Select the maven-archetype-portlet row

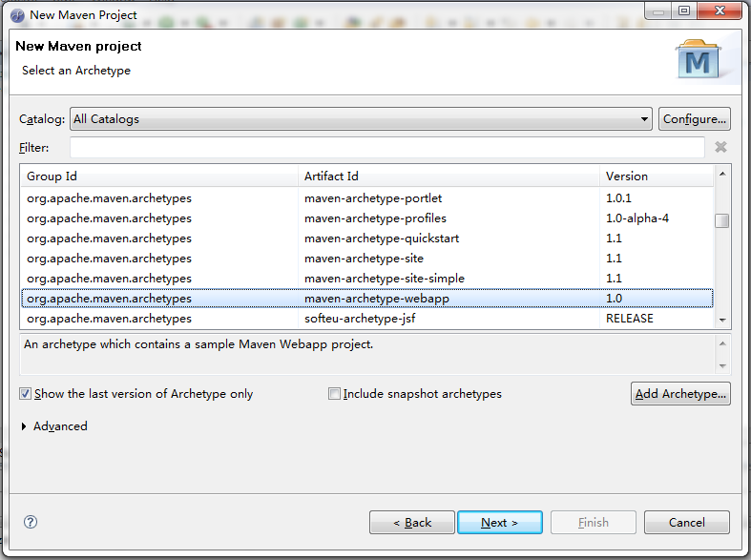367,198
